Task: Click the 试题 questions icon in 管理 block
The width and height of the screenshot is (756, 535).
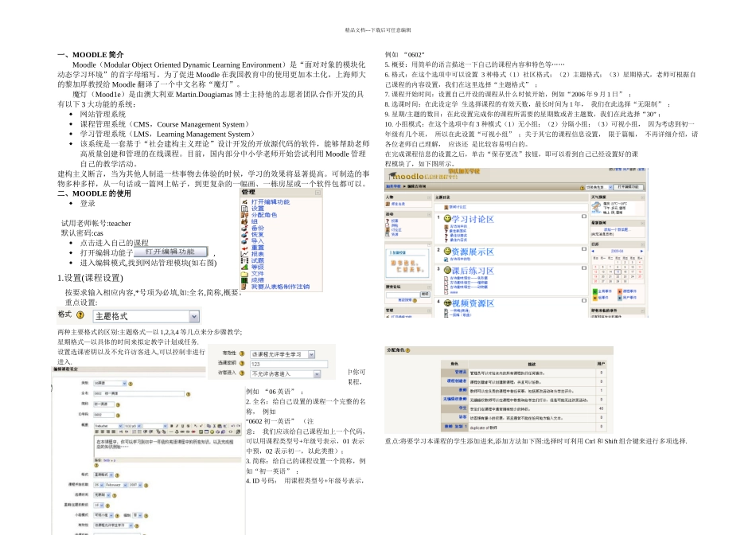Action: 245,260
